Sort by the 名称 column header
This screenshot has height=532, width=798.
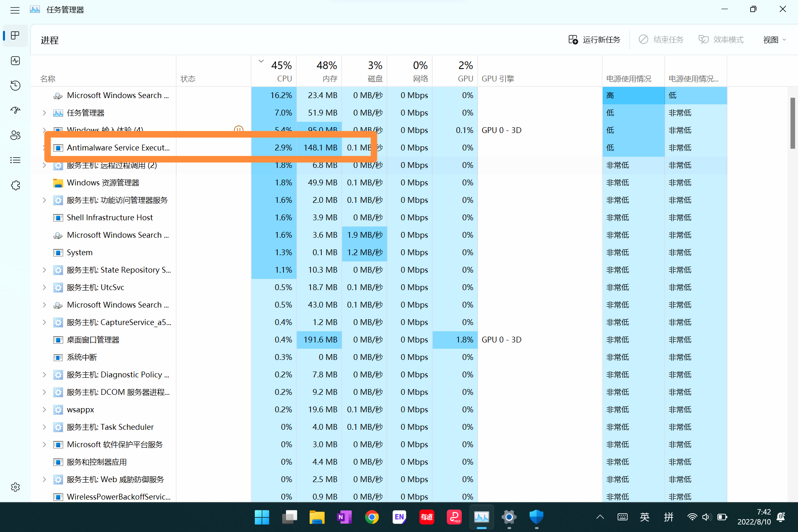[x=103, y=71]
